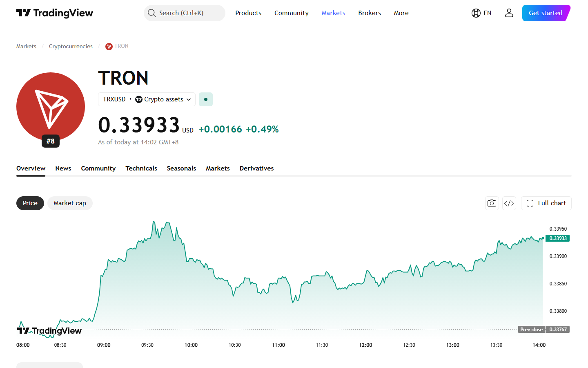
Task: Take a chart snapshot with camera icon
Action: coord(492,203)
